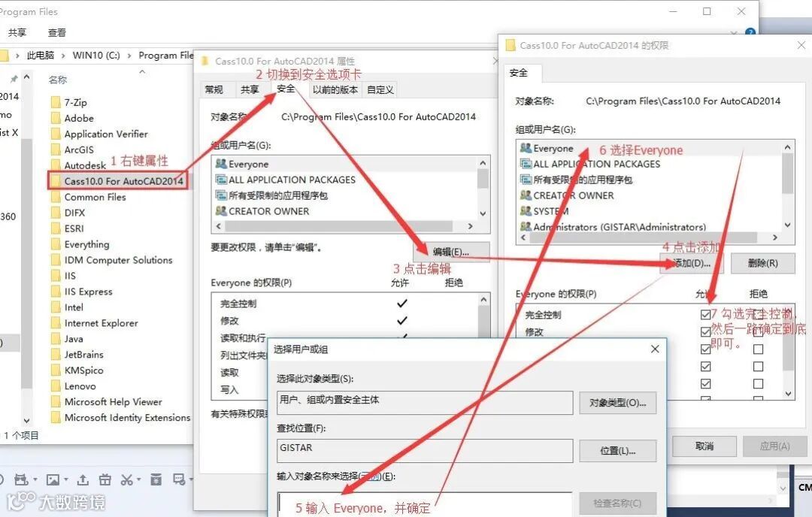Click the 7-Zip folder icon

[x=56, y=102]
